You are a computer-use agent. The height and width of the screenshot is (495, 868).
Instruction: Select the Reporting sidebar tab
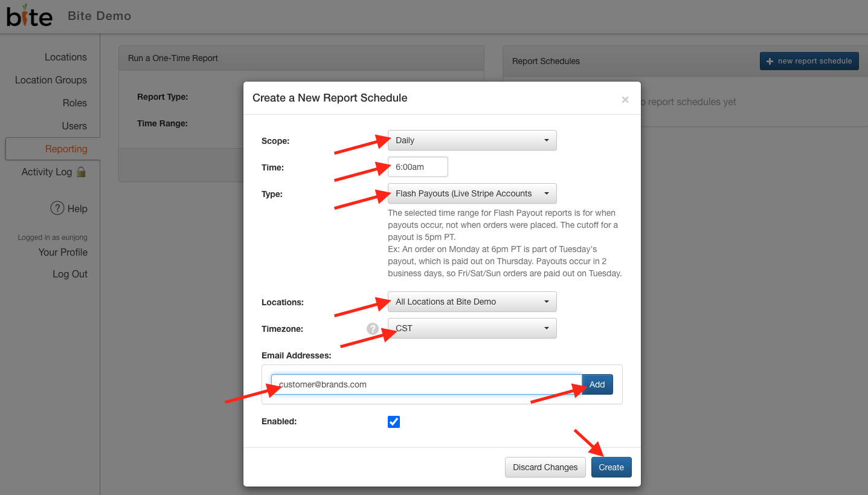click(53, 149)
